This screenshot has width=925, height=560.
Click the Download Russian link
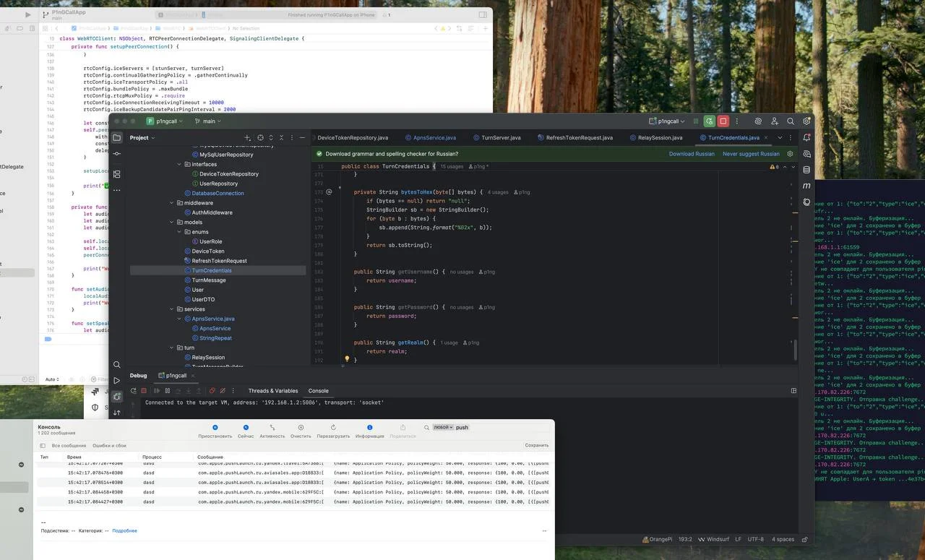[x=691, y=154]
